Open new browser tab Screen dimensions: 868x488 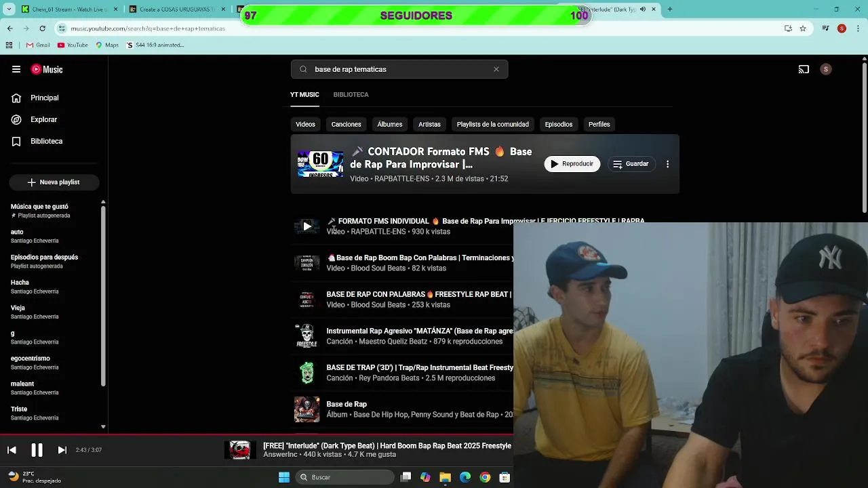pyautogui.click(x=669, y=9)
